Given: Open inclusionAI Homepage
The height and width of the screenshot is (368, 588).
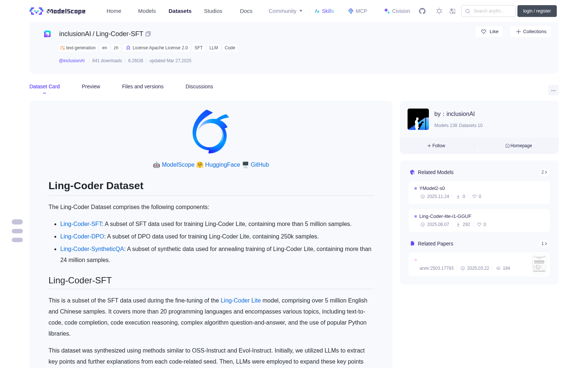Looking at the screenshot, I should (x=519, y=146).
